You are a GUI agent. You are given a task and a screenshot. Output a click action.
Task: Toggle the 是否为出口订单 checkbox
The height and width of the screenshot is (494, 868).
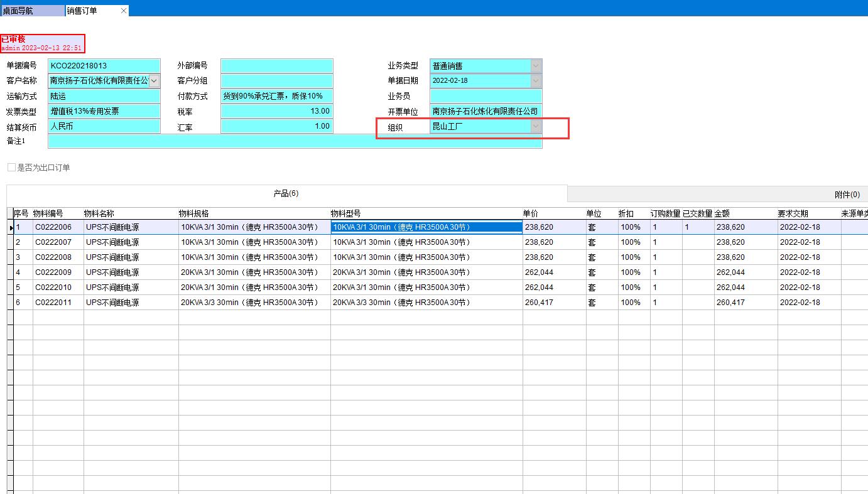click(11, 168)
